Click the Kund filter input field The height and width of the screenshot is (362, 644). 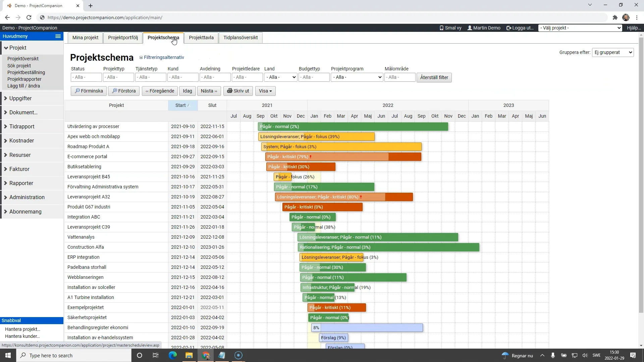[x=183, y=77]
